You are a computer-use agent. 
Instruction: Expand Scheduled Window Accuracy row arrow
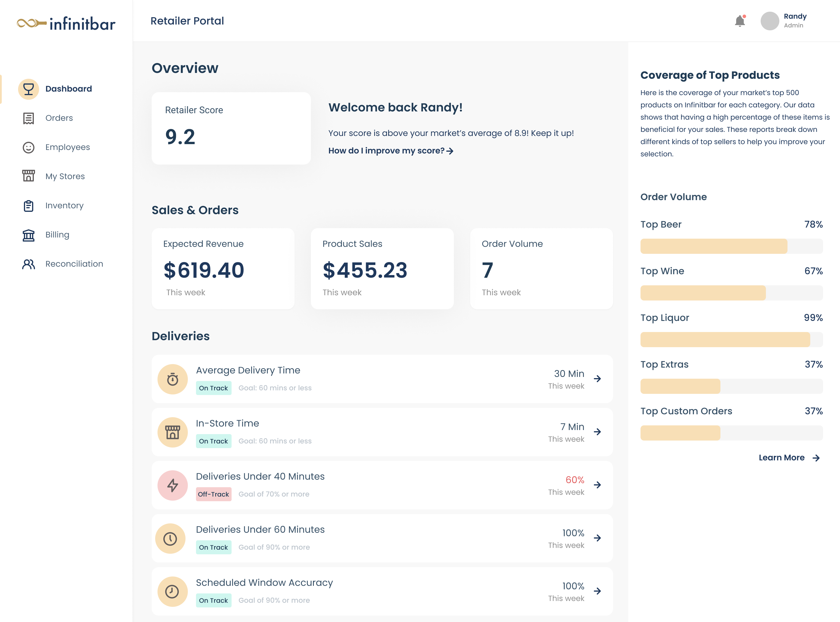[597, 591]
